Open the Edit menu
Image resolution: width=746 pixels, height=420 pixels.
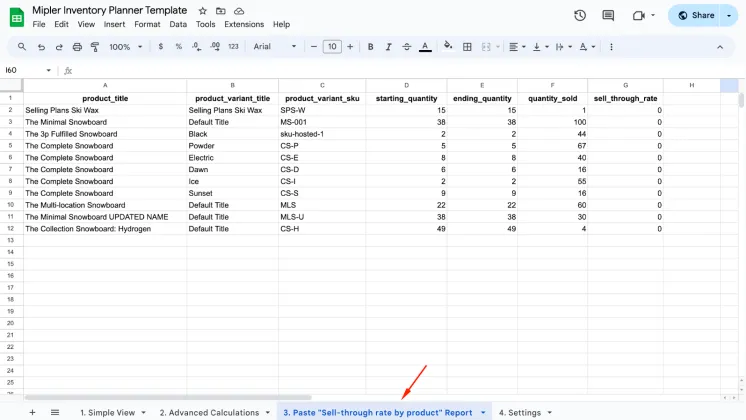61,24
